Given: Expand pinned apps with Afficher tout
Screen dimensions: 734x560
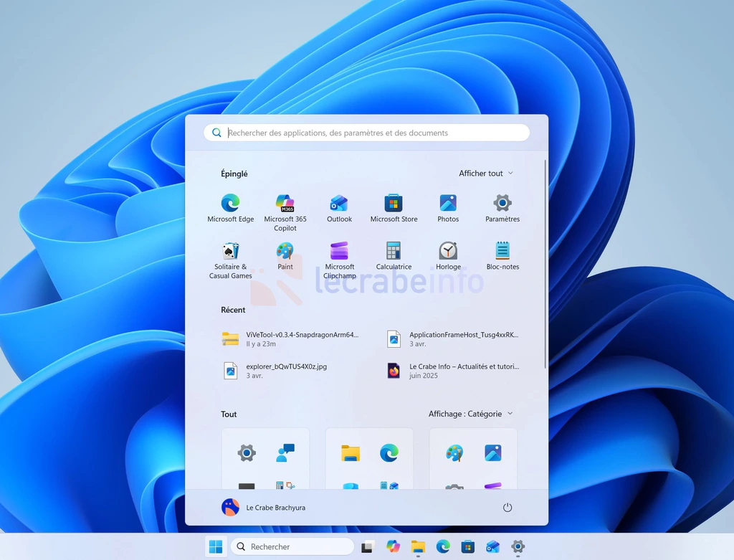Looking at the screenshot, I should pos(486,174).
